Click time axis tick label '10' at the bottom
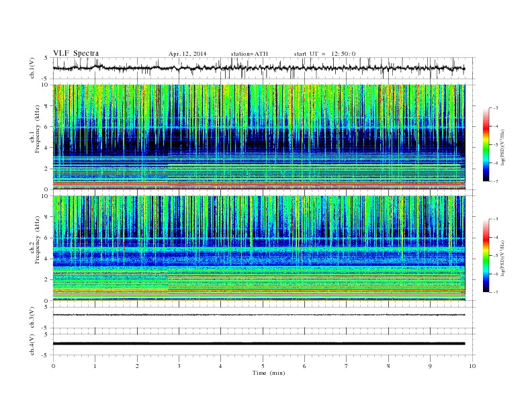 pyautogui.click(x=472, y=366)
